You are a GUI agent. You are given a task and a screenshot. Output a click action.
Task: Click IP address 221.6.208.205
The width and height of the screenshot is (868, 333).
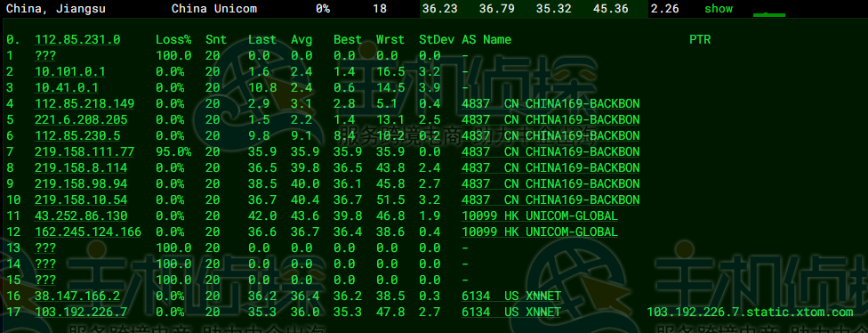[81, 119]
